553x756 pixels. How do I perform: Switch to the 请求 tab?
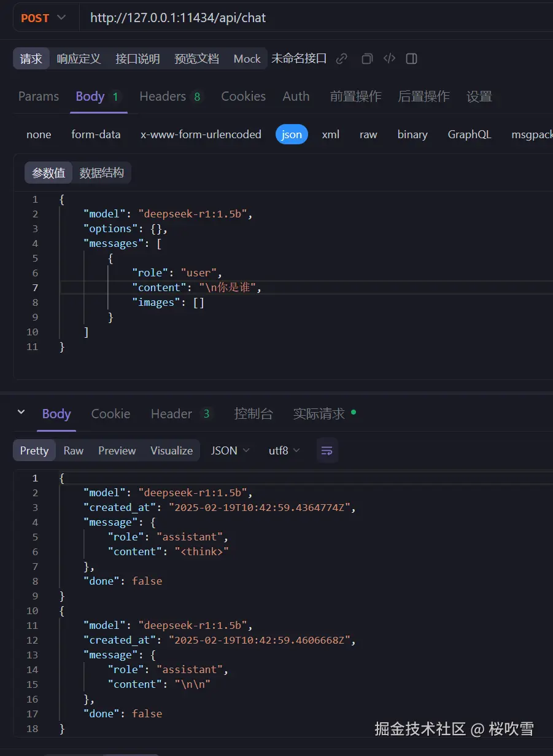(31, 59)
